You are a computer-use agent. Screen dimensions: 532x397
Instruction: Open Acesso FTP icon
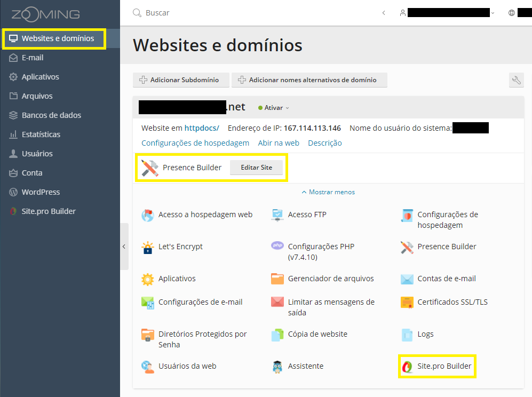pyautogui.click(x=277, y=215)
